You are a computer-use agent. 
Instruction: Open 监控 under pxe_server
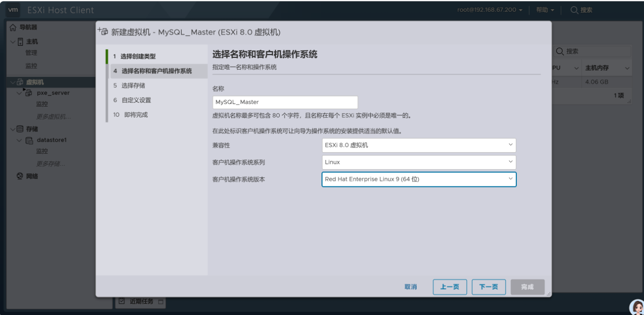[42, 104]
